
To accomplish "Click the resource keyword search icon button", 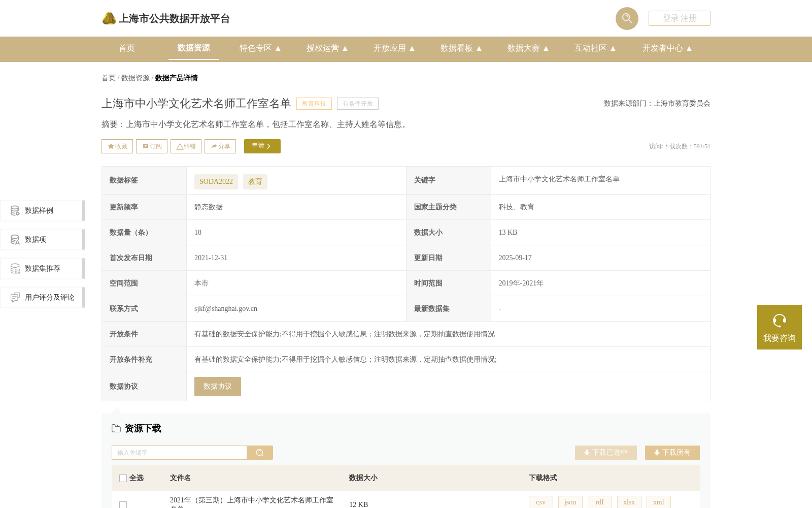I will pyautogui.click(x=260, y=453).
